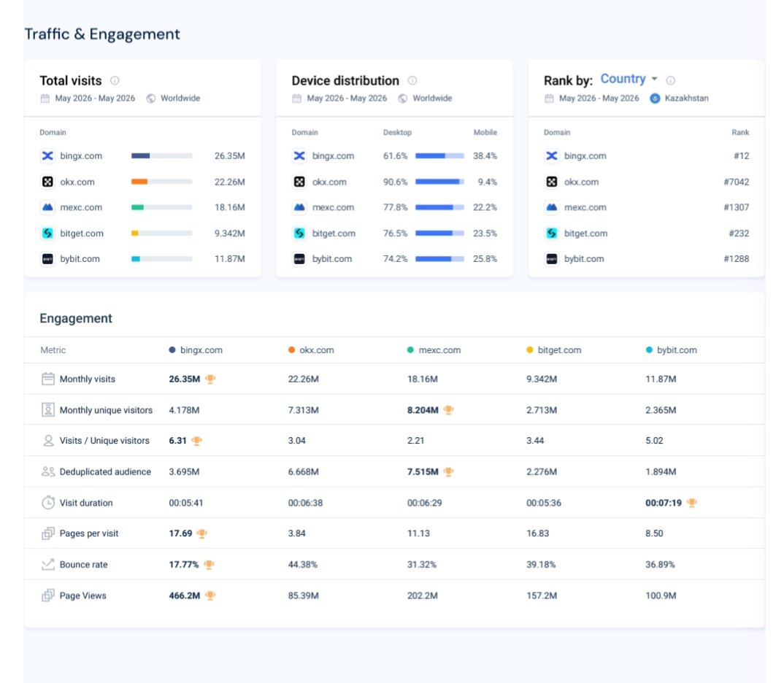Image resolution: width=784 pixels, height=683 pixels.
Task: Click okx.com domain in Rank by card
Action: [x=581, y=182]
